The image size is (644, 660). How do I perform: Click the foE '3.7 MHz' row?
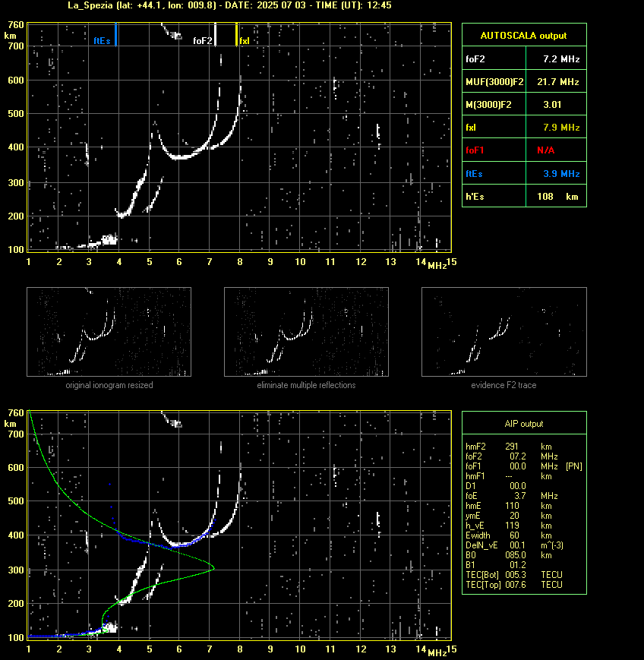[511, 496]
